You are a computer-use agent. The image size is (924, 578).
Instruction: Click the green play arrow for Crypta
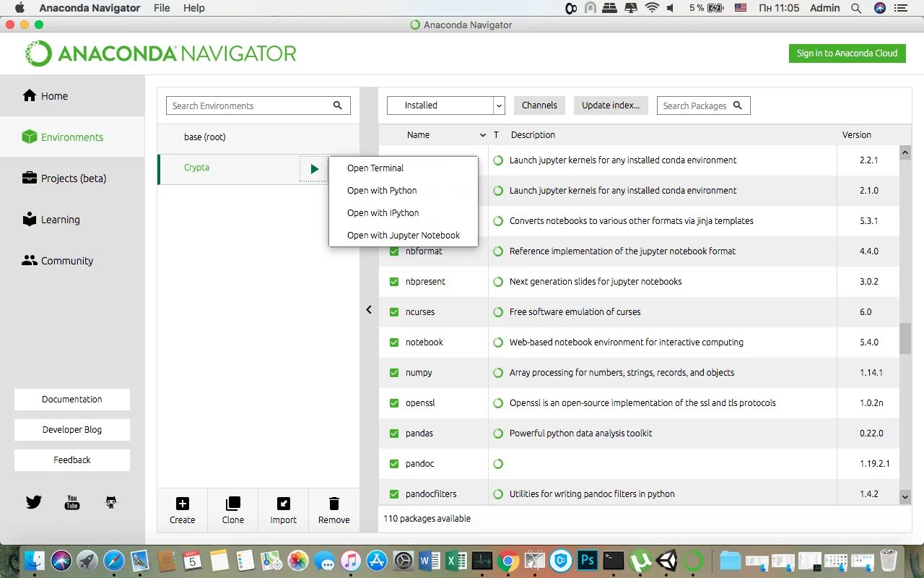(x=314, y=168)
